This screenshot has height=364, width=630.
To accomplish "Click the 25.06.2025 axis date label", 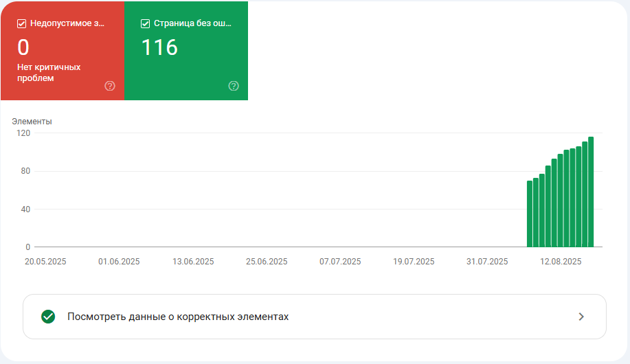I will (x=267, y=262).
